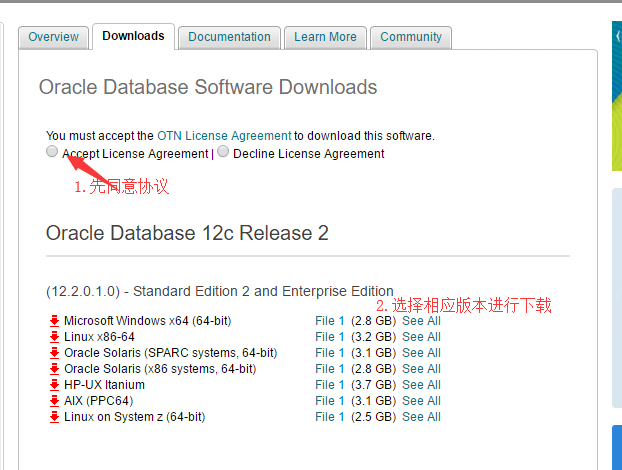Click See All for Linux on System z
The image size is (622, 470).
[x=421, y=417]
